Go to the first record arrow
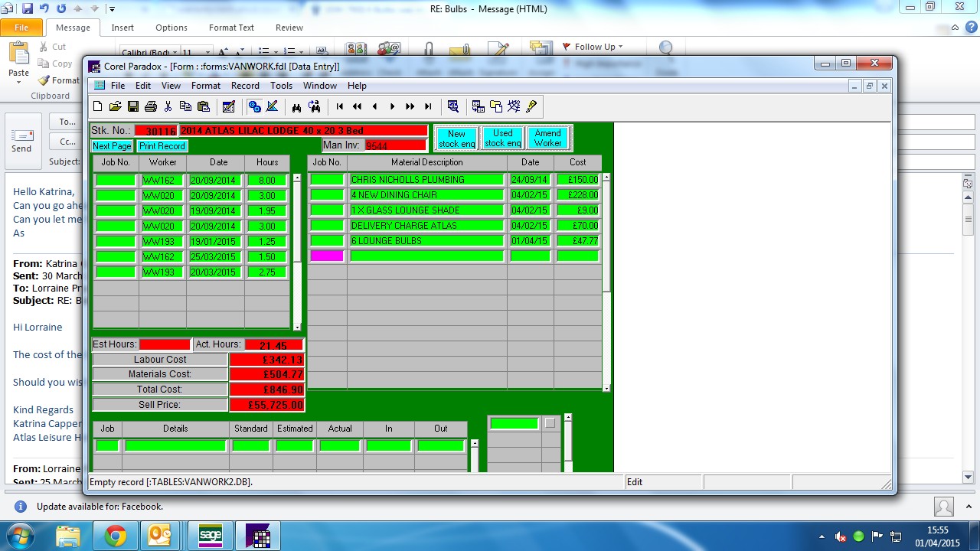This screenshot has width=980, height=551. coord(340,106)
